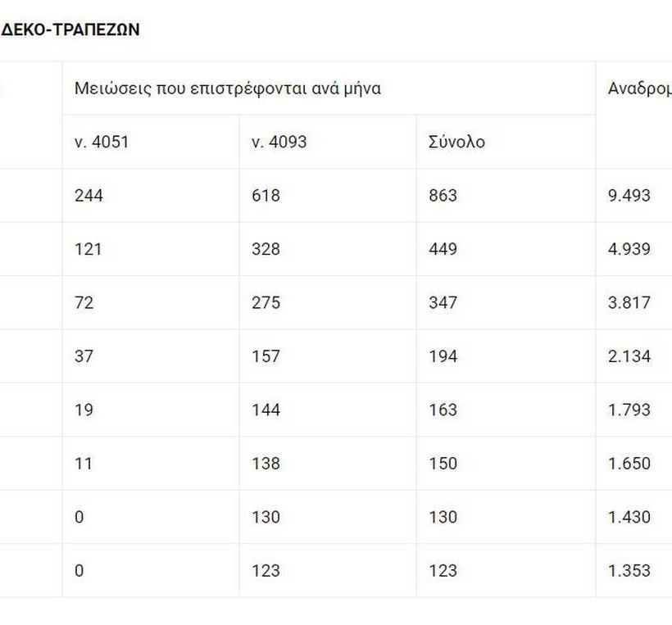Click the "ν. 4093" column header
The image size is (672, 625).
[x=279, y=142]
